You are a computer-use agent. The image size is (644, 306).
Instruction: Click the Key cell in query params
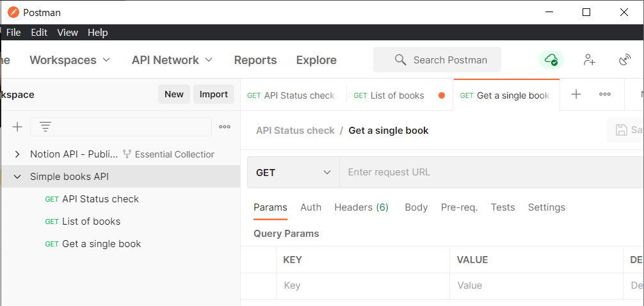(x=363, y=286)
